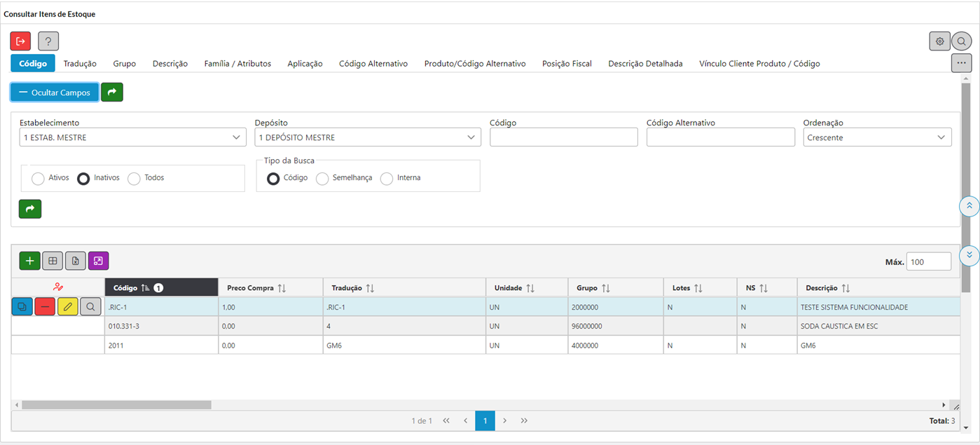Click the Ocultar Campos button
This screenshot has width=980, height=445.
(x=55, y=93)
